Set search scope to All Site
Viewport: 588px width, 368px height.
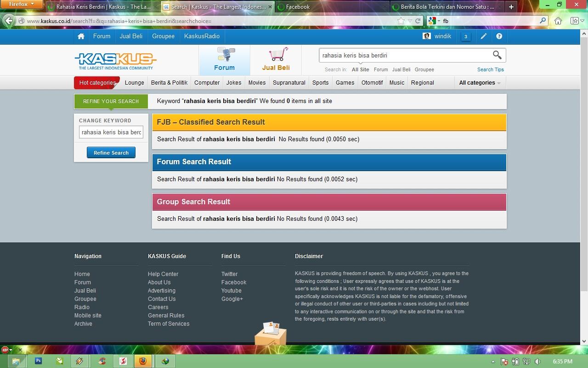[x=360, y=69]
